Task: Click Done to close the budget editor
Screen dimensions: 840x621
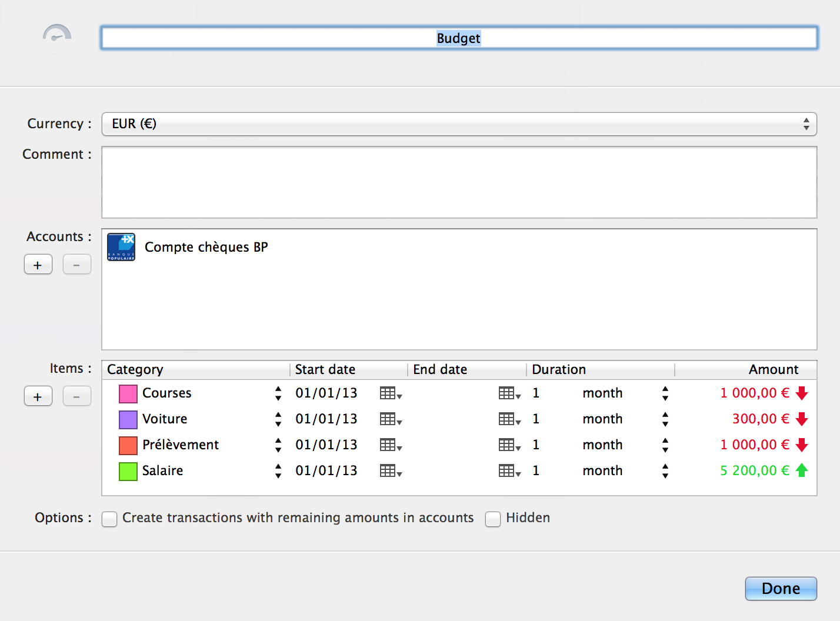Action: 781,589
